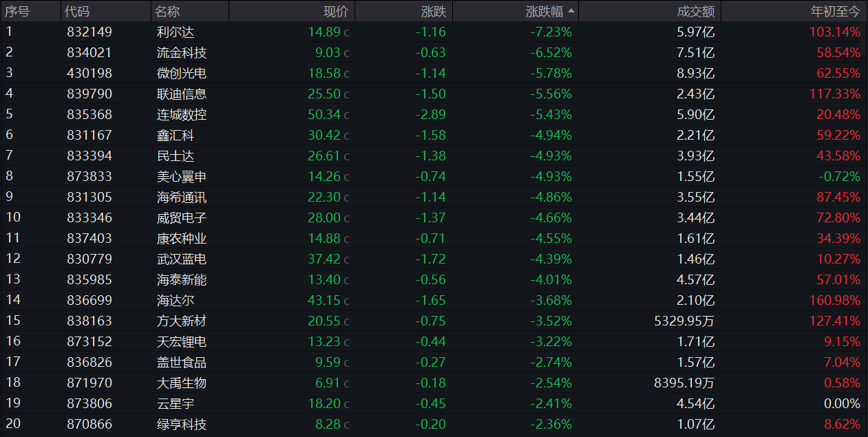Image resolution: width=868 pixels, height=437 pixels.
Task: Click stock code 839790
Action: tap(89, 94)
